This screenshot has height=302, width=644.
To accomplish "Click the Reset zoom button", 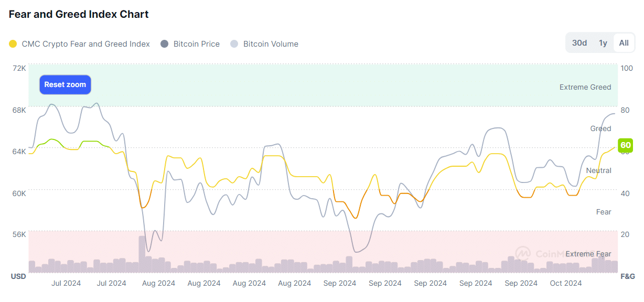I will pyautogui.click(x=65, y=84).
